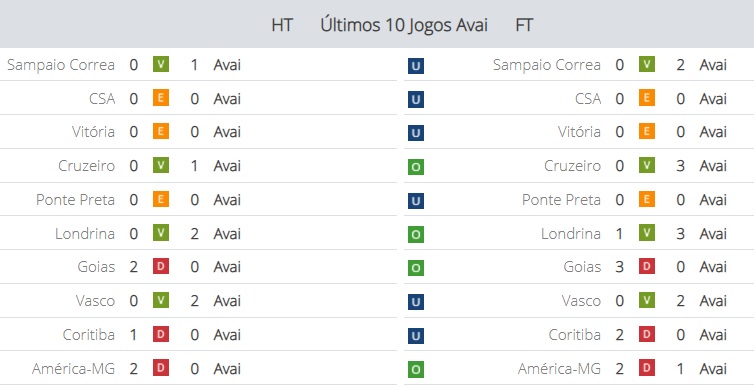
Task: Click Avai in the HT Vasco row
Action: click(x=227, y=301)
